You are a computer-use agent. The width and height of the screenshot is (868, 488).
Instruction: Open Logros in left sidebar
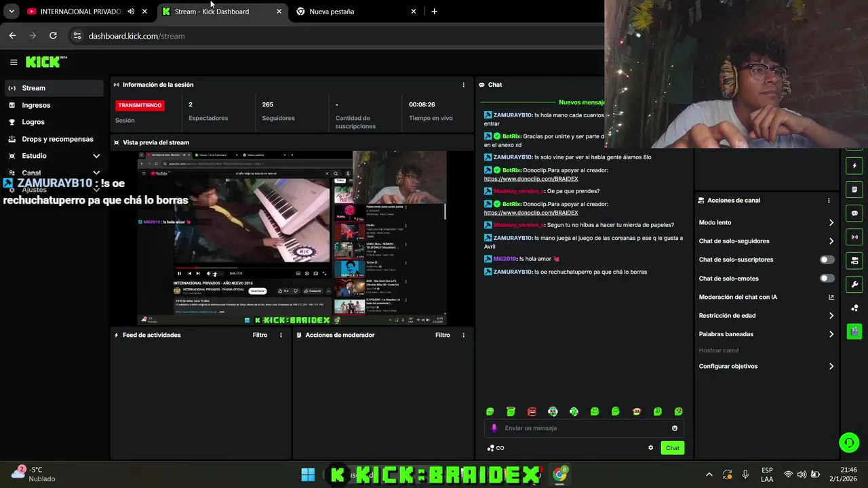click(x=54, y=122)
